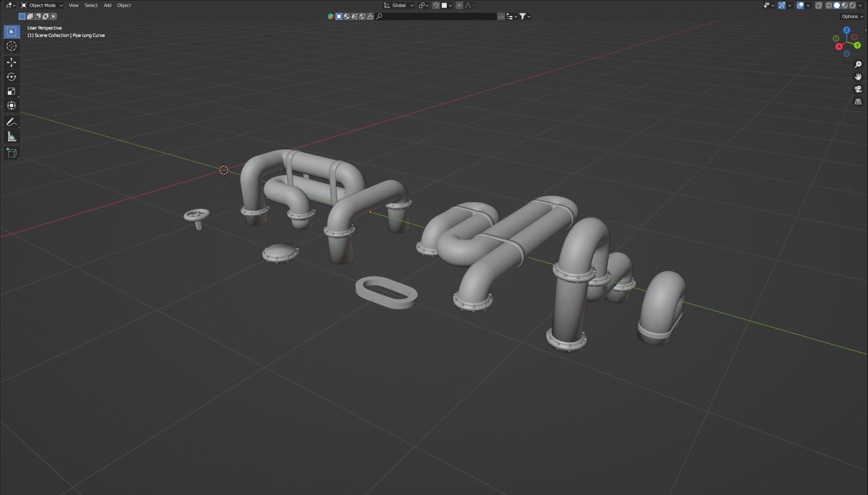Viewport: 868px width, 495px height.
Task: Select the Measure tool
Action: tap(11, 136)
